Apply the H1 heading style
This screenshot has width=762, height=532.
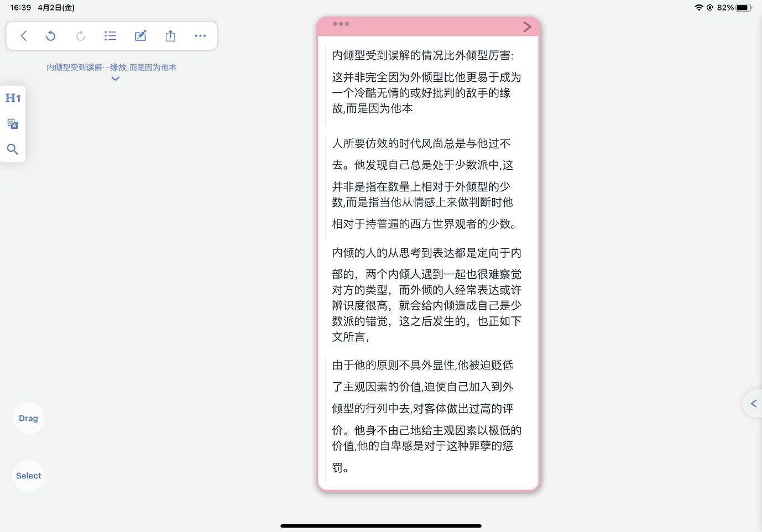click(x=13, y=98)
